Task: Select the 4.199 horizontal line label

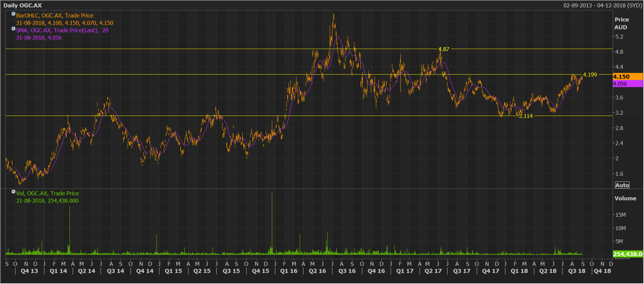Action: 590,75
